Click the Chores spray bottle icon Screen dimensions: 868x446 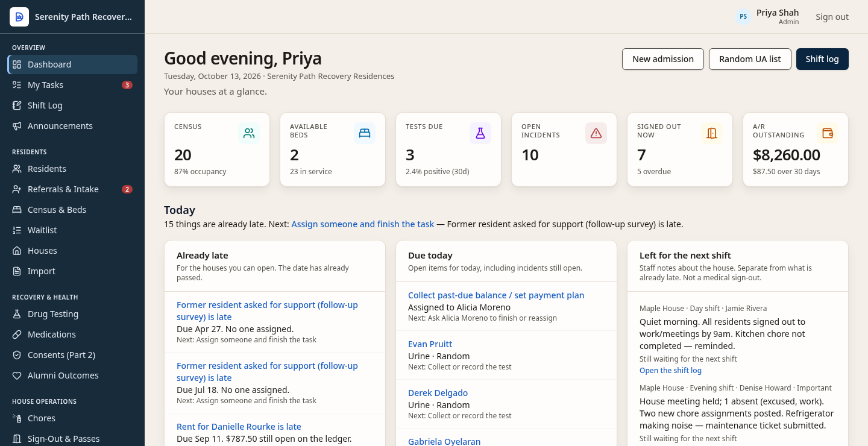(17, 418)
